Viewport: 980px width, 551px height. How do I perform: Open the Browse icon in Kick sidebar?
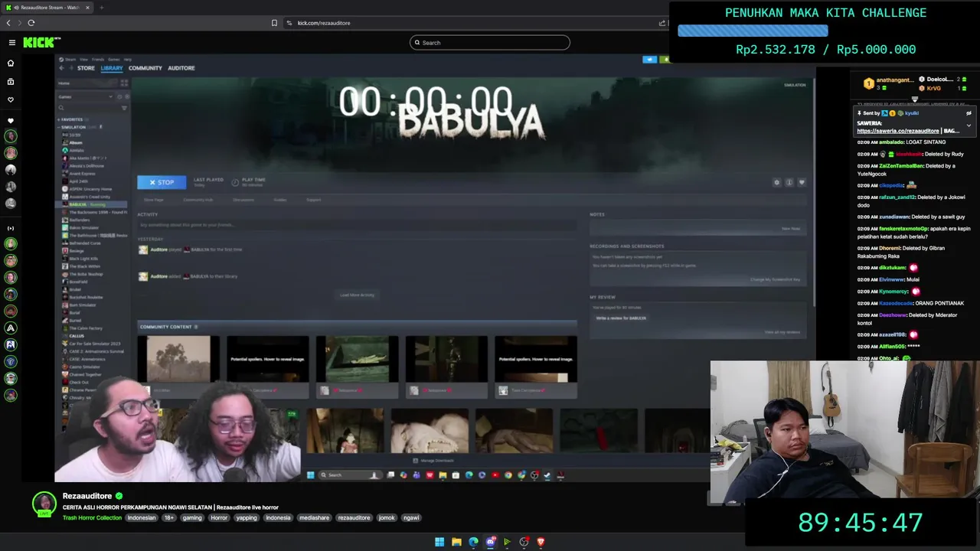point(11,82)
